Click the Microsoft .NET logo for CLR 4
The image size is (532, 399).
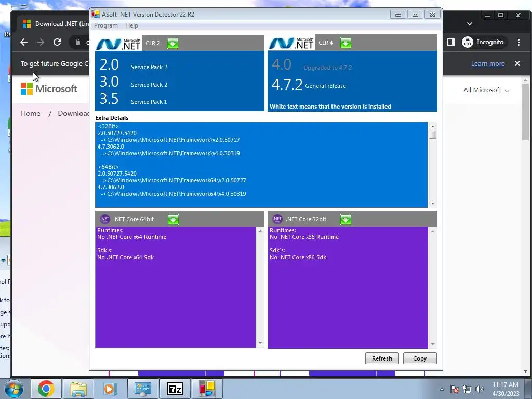(291, 43)
